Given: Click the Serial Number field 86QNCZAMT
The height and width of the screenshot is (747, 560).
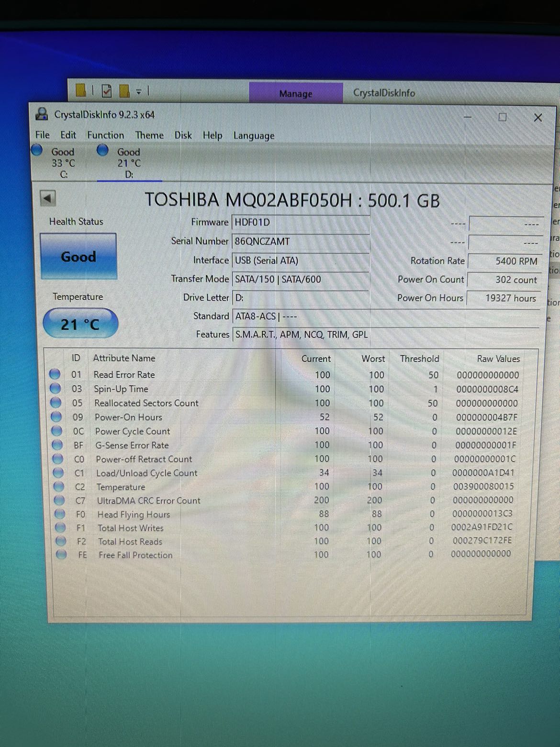Looking at the screenshot, I should [x=301, y=241].
